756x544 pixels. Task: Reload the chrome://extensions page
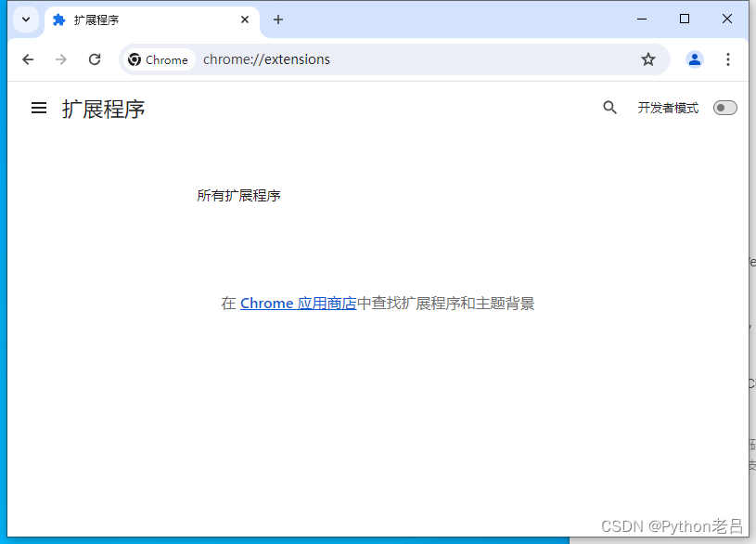94,58
